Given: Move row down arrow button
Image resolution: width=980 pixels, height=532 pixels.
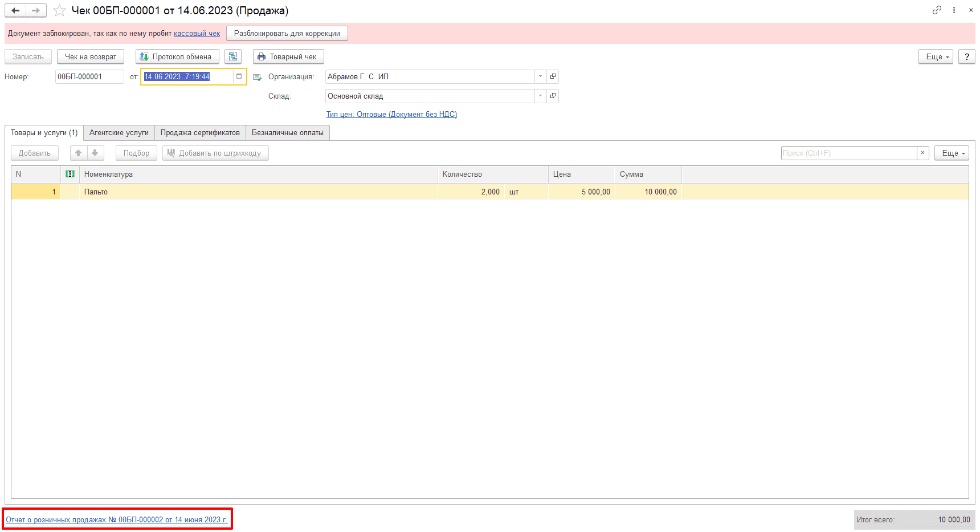Looking at the screenshot, I should pyautogui.click(x=95, y=153).
